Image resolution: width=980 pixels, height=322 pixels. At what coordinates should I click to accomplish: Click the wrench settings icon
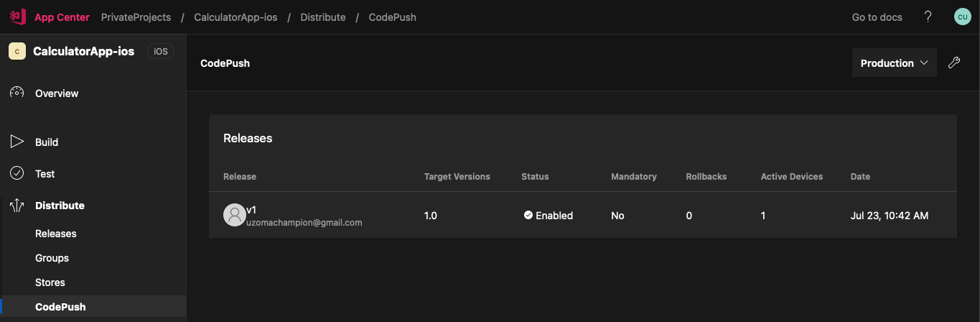(x=954, y=63)
